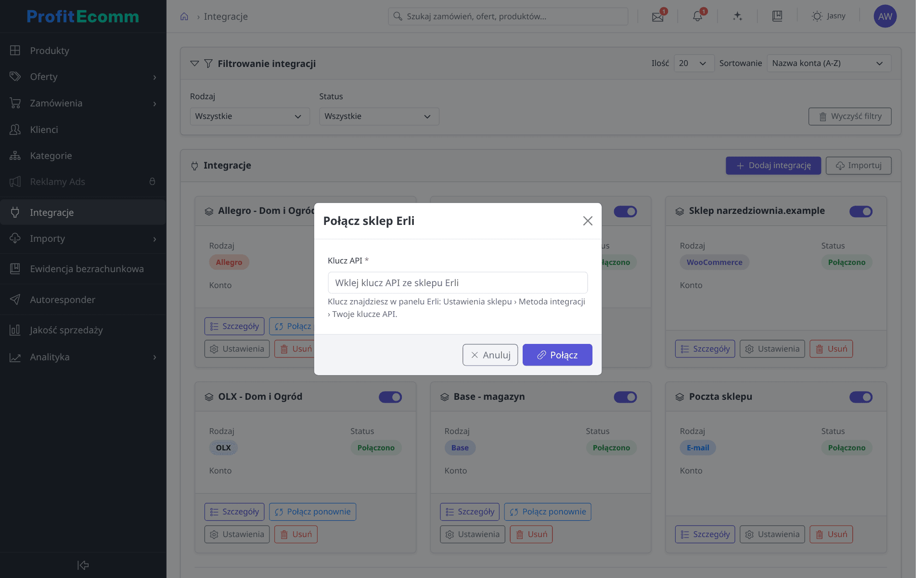Open Produkty in the sidebar
Screen dimensions: 924x578
(x=83, y=51)
